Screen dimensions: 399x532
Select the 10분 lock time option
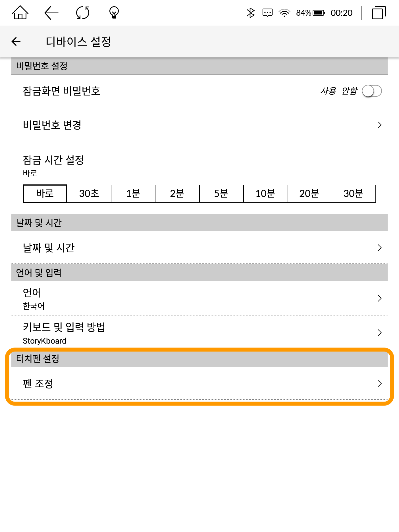(x=266, y=193)
